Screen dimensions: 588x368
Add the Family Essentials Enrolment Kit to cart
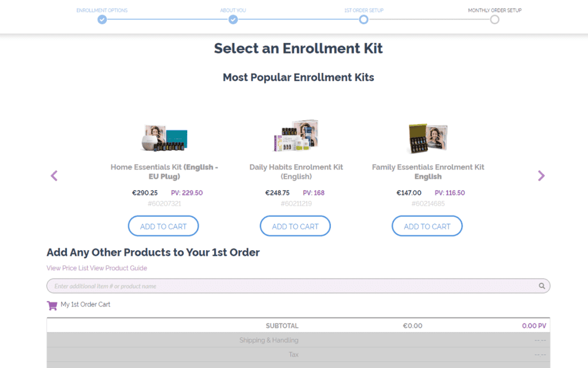point(427,225)
